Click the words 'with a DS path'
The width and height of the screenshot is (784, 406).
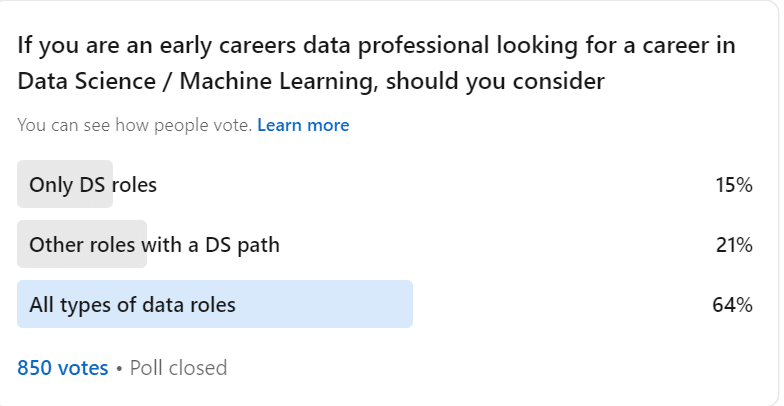point(210,245)
